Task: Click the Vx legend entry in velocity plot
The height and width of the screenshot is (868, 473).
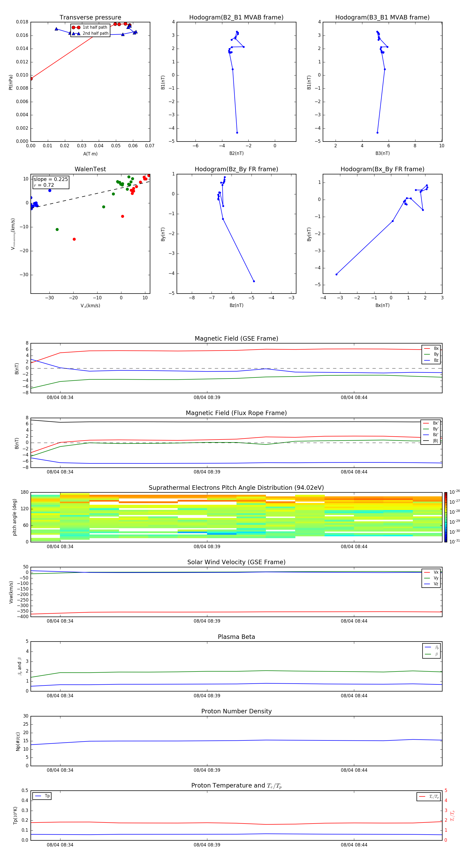Action: point(431,572)
